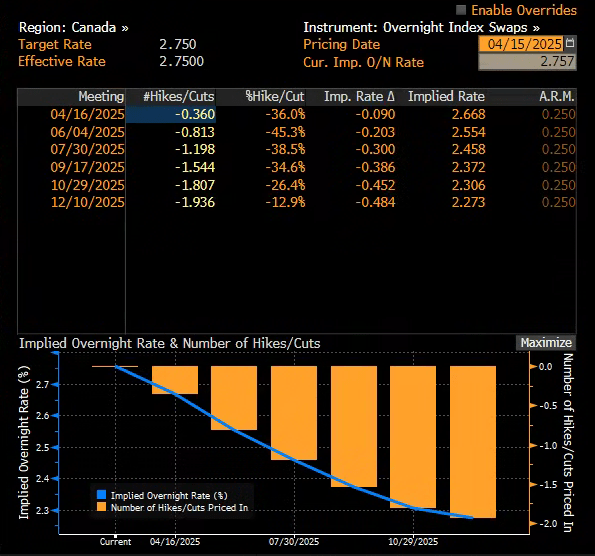Click the implied rate change -0.484
The width and height of the screenshot is (595, 556).
pyautogui.click(x=375, y=202)
